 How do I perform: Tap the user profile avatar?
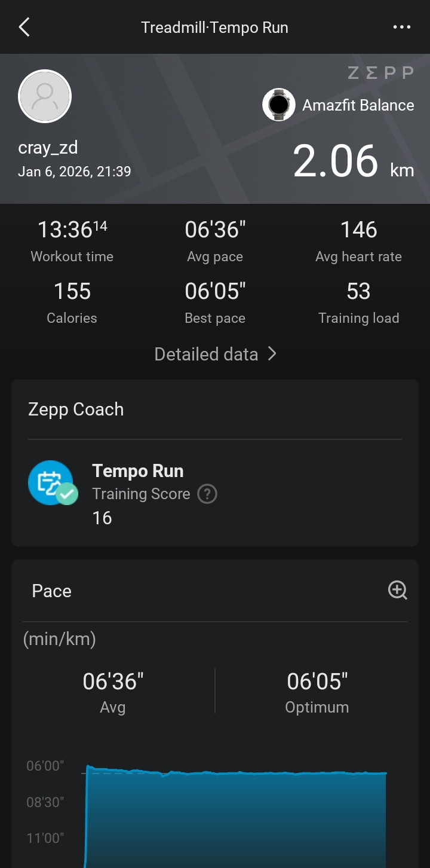45,96
